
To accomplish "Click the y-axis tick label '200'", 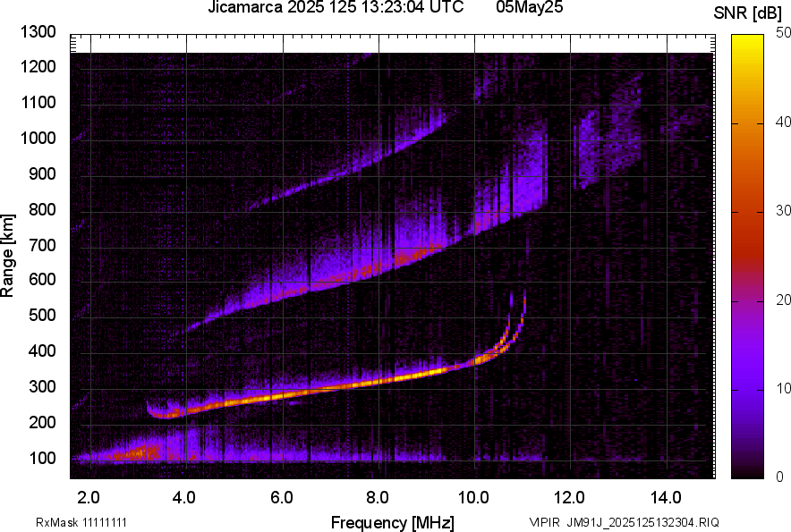I will click(x=42, y=422).
